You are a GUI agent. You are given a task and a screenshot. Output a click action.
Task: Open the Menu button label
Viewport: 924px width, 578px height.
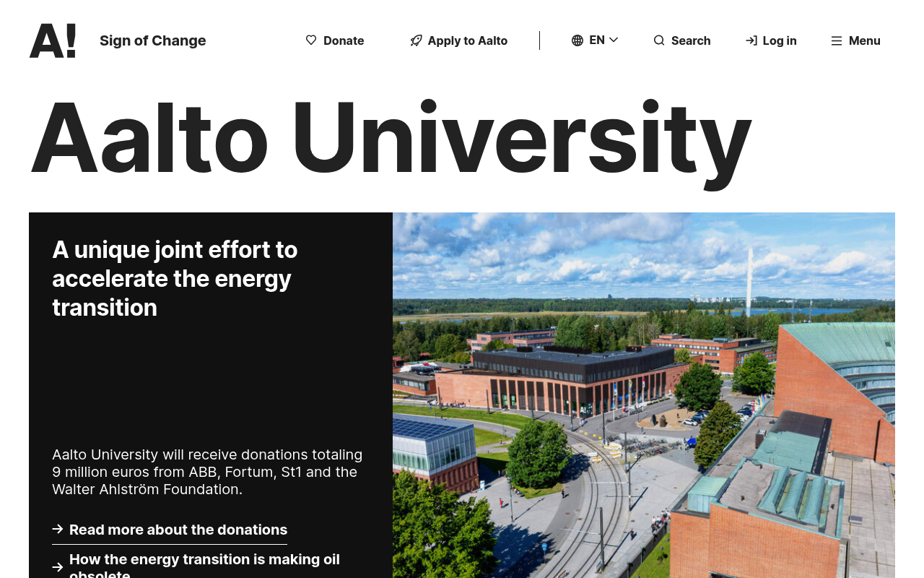point(865,40)
